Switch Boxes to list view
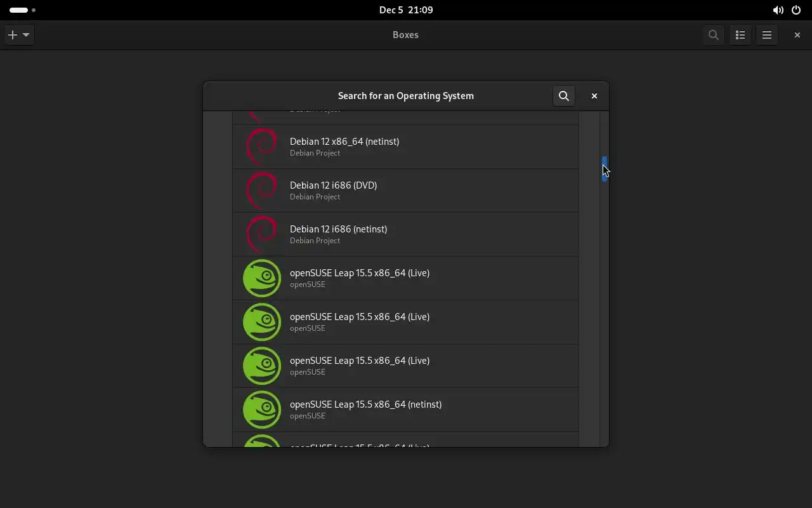The height and width of the screenshot is (508, 812). pos(740,35)
